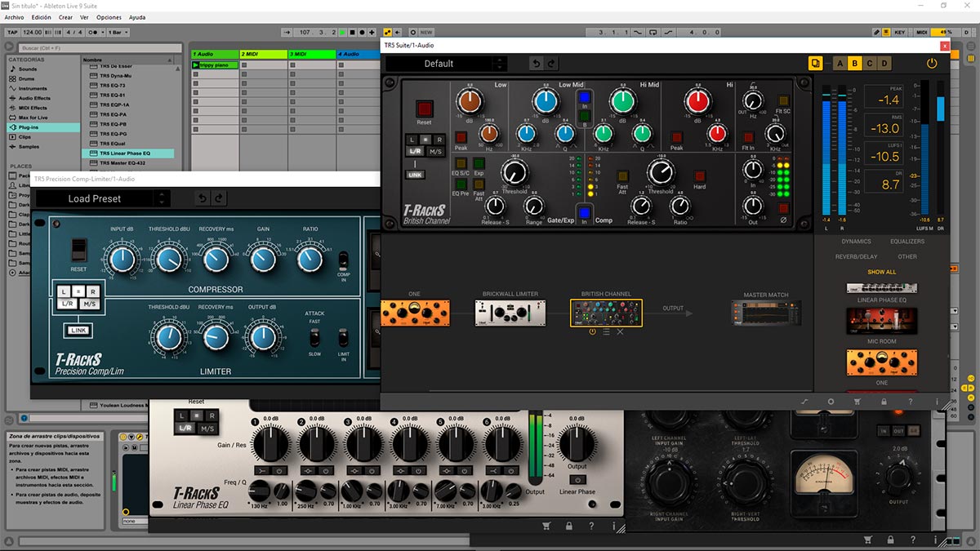The height and width of the screenshot is (551, 980).
Task: Launch the trippy piano clip
Action: click(x=195, y=64)
